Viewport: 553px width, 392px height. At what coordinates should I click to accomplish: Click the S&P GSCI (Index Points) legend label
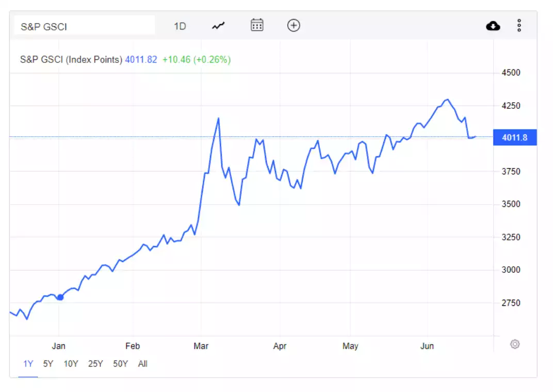[71, 60]
